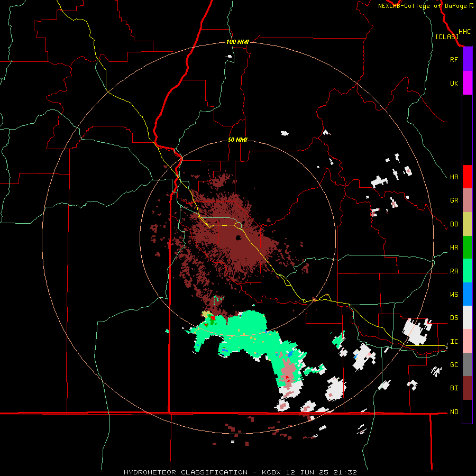Click the GC legend label

[x=454, y=364]
